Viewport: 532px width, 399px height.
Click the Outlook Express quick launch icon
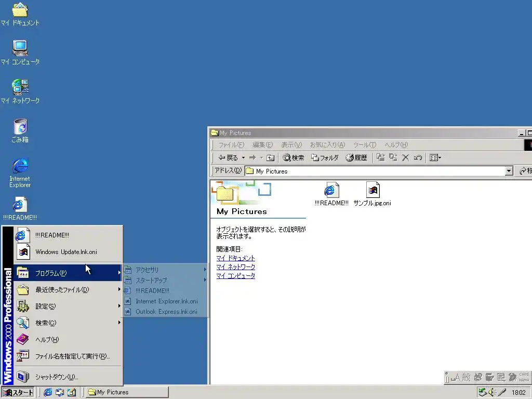(60, 392)
